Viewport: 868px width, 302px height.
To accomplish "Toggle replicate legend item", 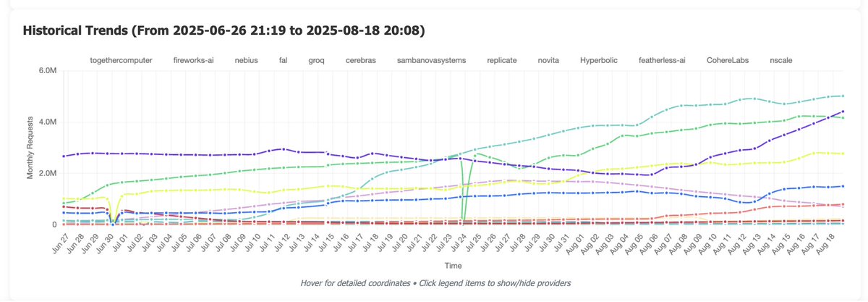I will point(502,61).
